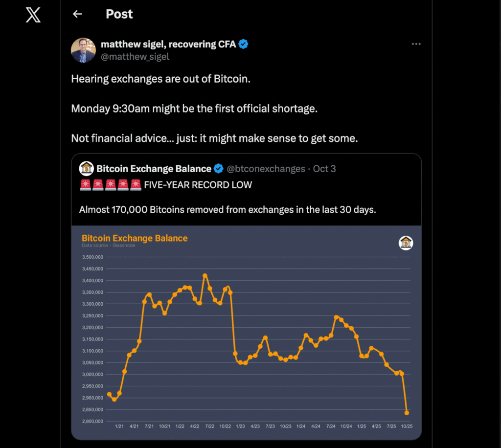The height and width of the screenshot is (448, 501).
Task: Click the "Post" header title
Action: coord(119,14)
